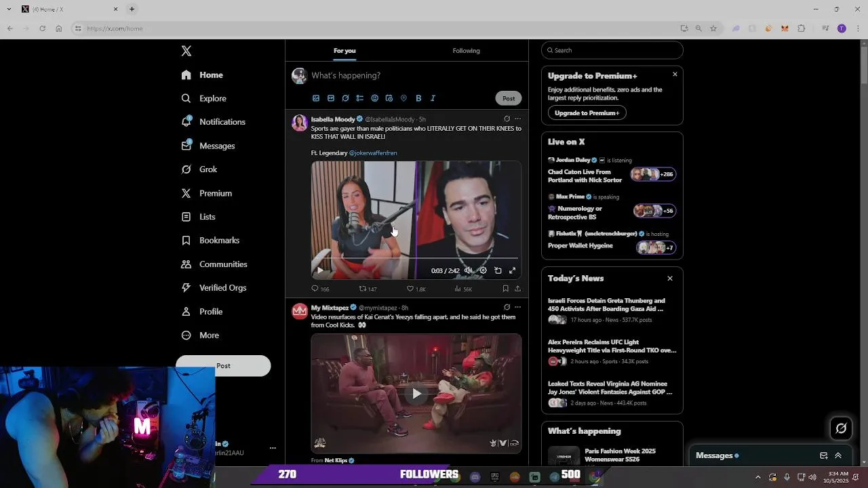Open account switcher three-dots menu

[273, 448]
